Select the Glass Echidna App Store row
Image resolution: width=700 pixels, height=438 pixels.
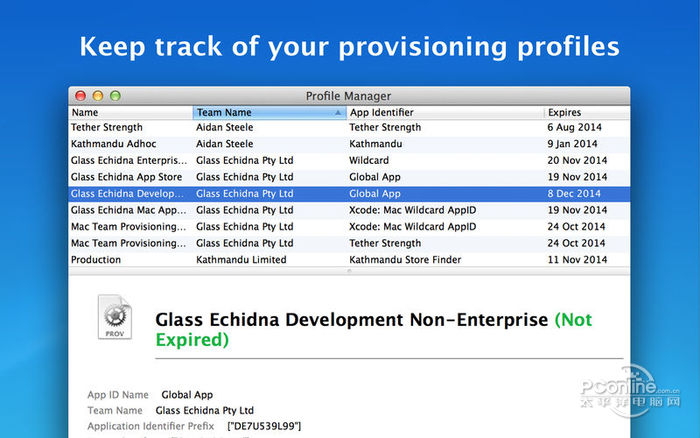tap(349, 177)
